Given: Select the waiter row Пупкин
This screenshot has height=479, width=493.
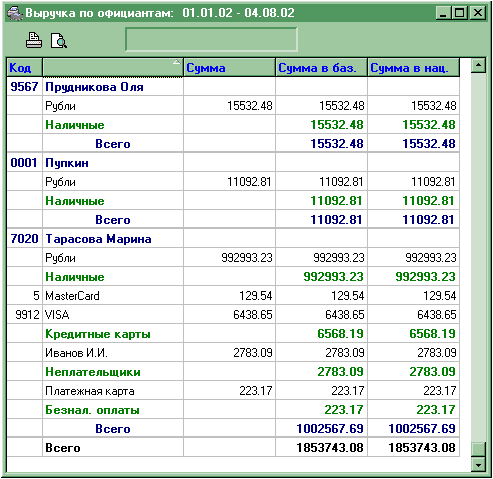Looking at the screenshot, I should [x=67, y=163].
